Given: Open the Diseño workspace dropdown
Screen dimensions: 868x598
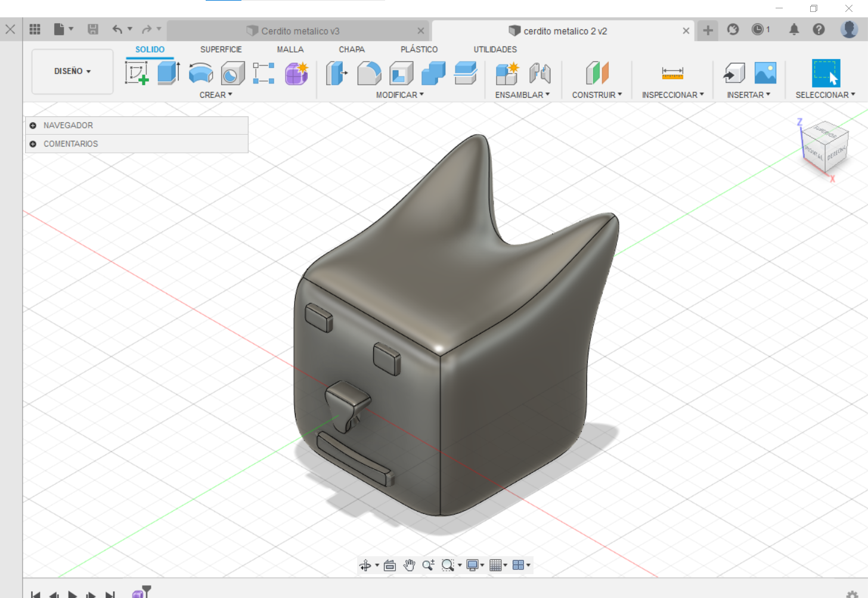Looking at the screenshot, I should point(72,71).
